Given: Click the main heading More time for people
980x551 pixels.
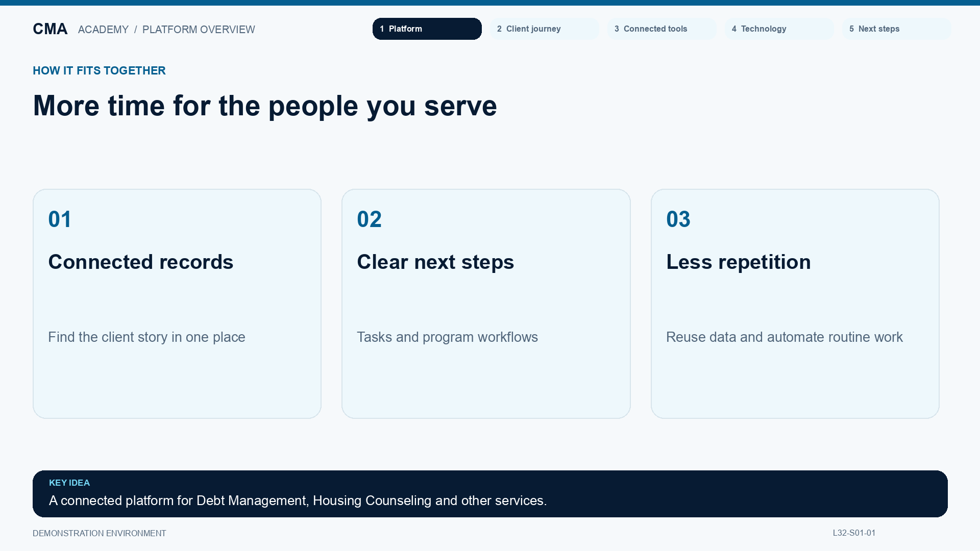Looking at the screenshot, I should (x=265, y=106).
